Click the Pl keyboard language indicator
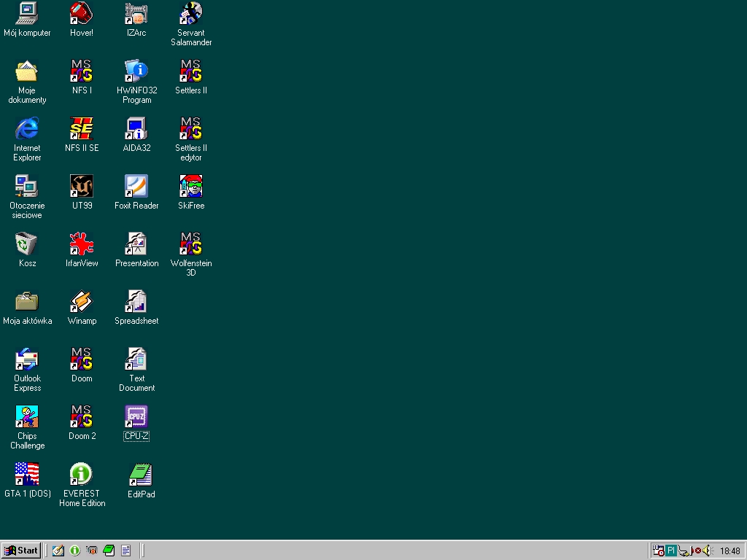Viewport: 747px width, 560px height. click(x=671, y=551)
